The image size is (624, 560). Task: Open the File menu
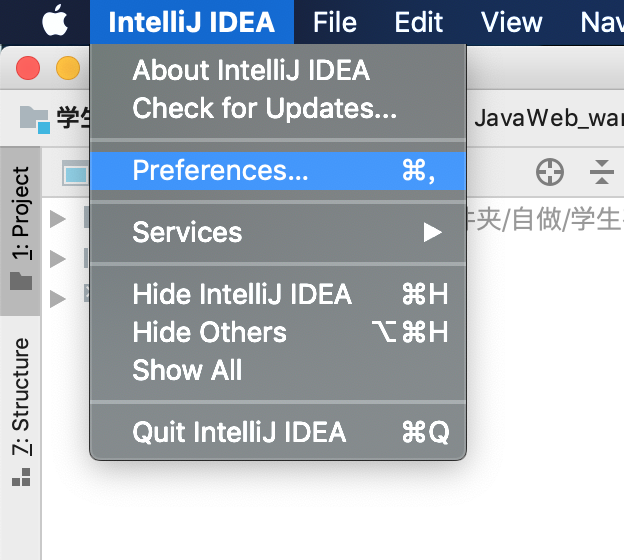point(335,21)
